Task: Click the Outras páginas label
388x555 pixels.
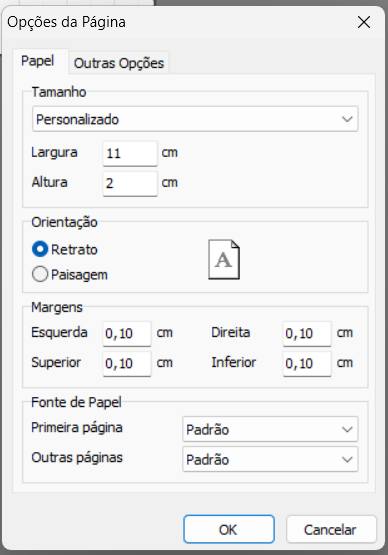Action: 77,458
